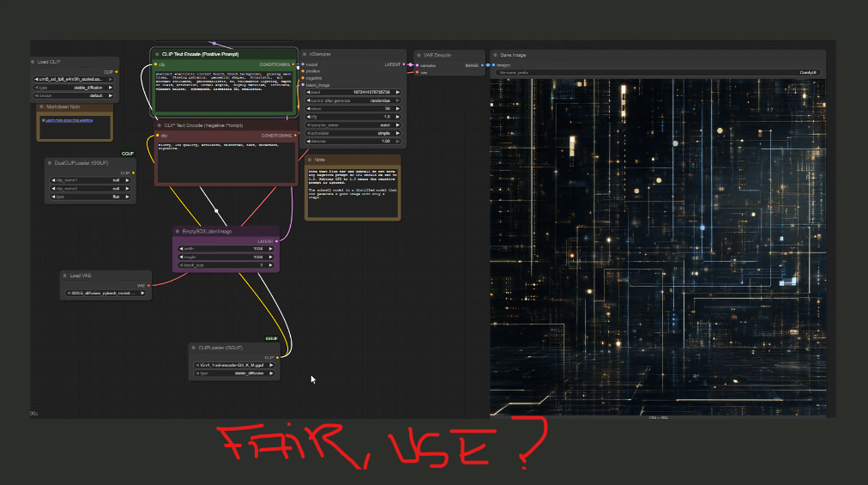Image resolution: width=868 pixels, height=485 pixels.
Task: Collapse the Note node via its dot
Action: (310, 160)
